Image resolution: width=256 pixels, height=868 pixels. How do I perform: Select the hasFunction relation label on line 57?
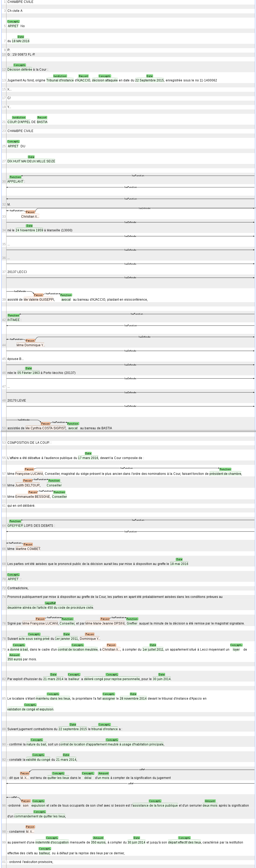[127, 468]
